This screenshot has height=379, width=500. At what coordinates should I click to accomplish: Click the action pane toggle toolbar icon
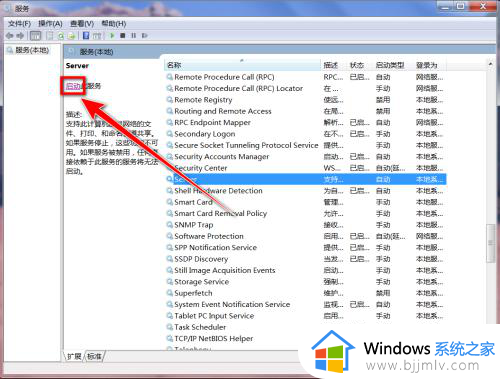(97, 35)
